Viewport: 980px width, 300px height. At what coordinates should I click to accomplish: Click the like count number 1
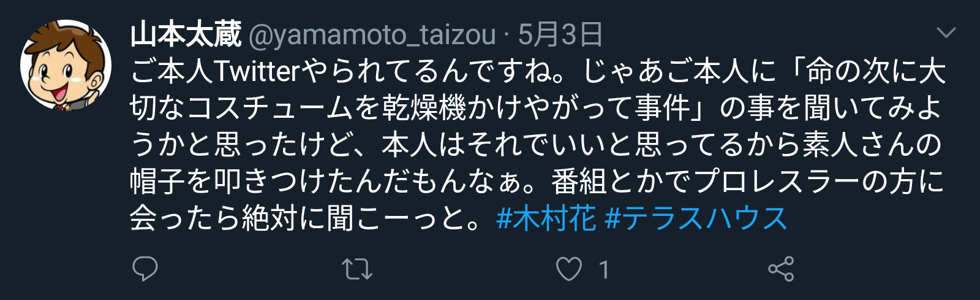[x=604, y=269]
